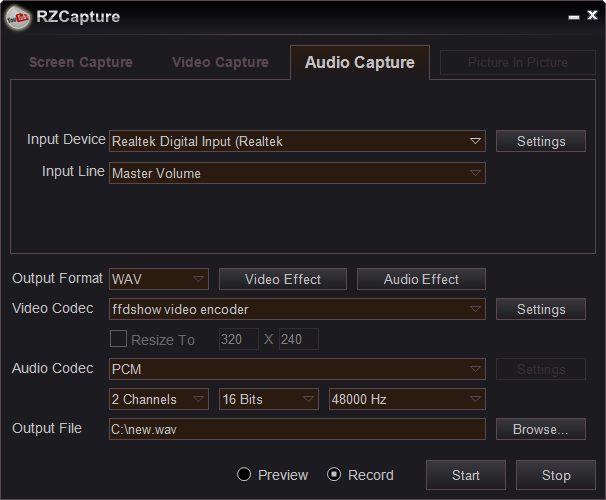Open the Picture In Picture tab
This screenshot has width=606, height=500.
coord(517,62)
